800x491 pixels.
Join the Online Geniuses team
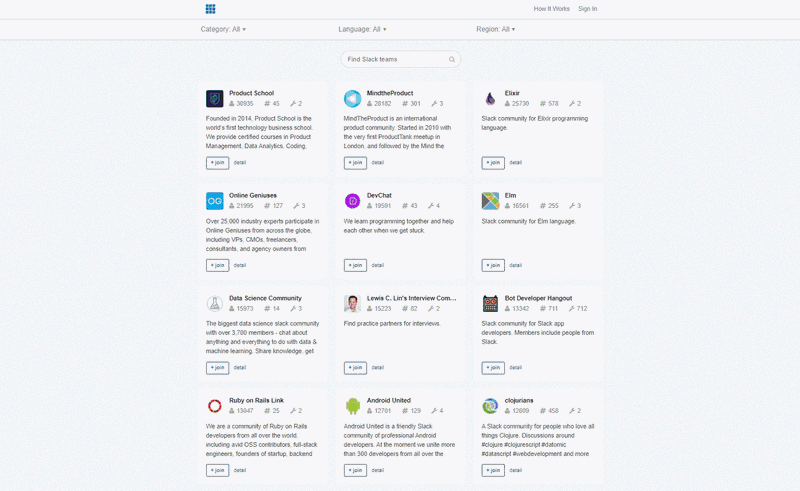(x=217, y=265)
